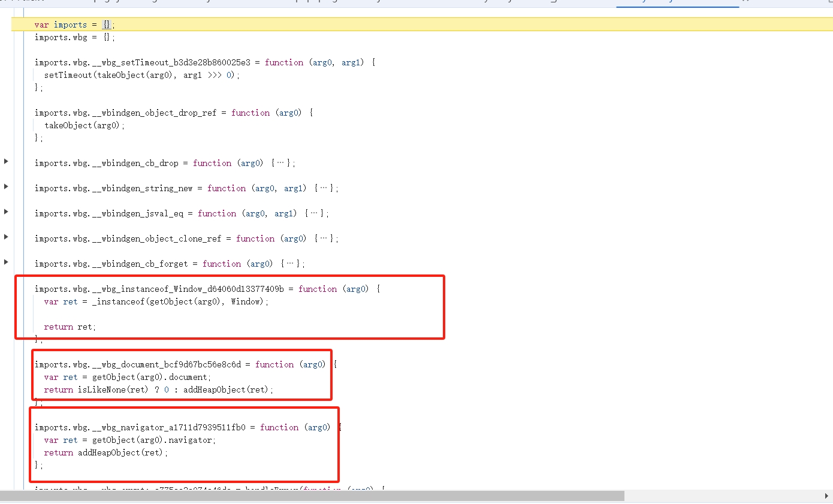833x504 pixels.
Task: Click the line "var ret = getObject(arg0).document;"
Action: point(128,377)
